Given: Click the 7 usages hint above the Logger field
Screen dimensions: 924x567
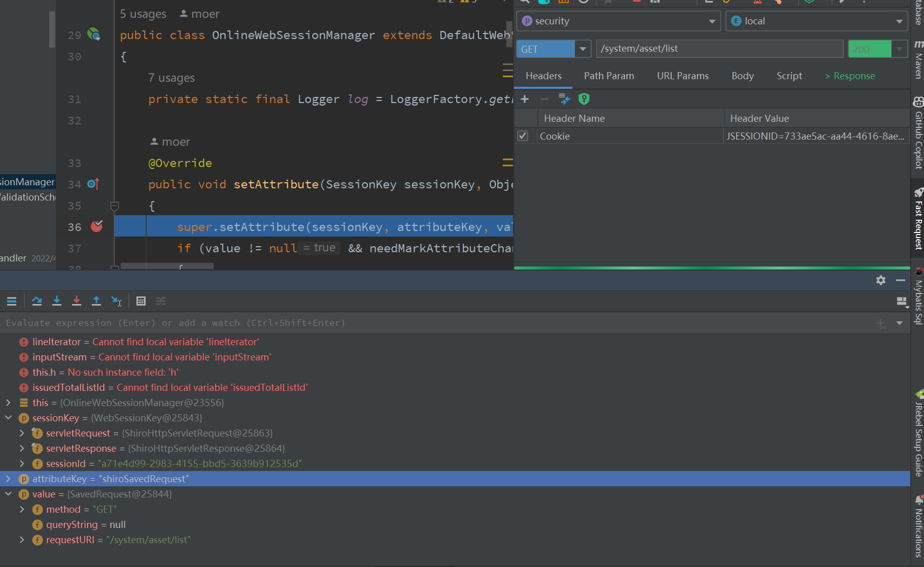Looking at the screenshot, I should coord(172,78).
